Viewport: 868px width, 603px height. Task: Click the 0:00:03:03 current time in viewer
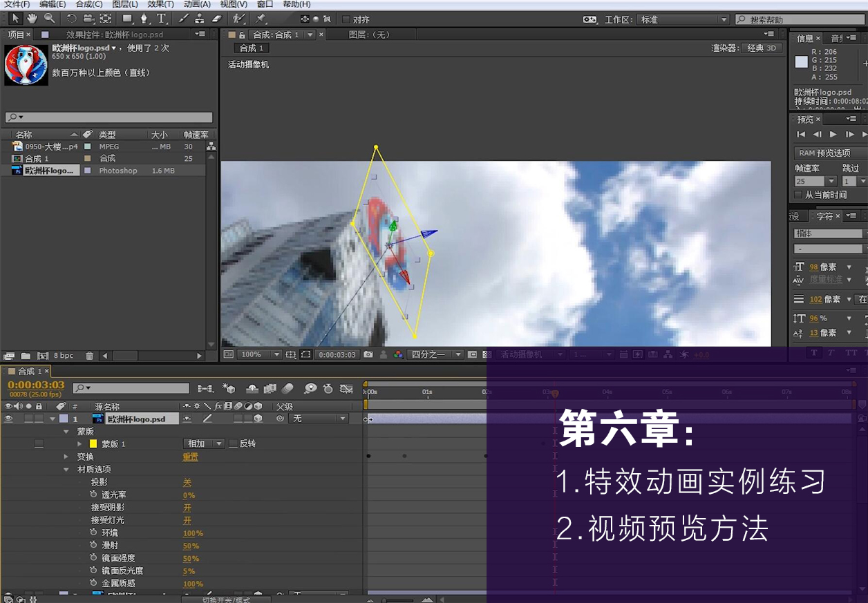point(337,354)
